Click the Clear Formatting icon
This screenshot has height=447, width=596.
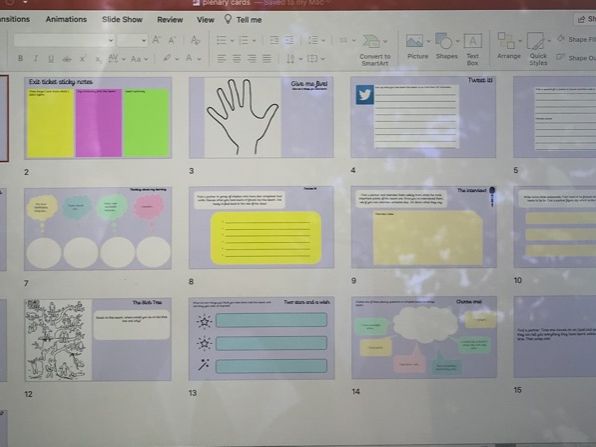click(195, 40)
